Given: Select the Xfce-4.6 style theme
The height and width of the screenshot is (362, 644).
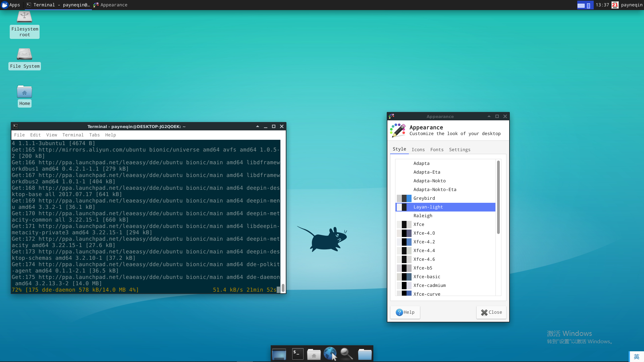Looking at the screenshot, I should click(x=425, y=259).
